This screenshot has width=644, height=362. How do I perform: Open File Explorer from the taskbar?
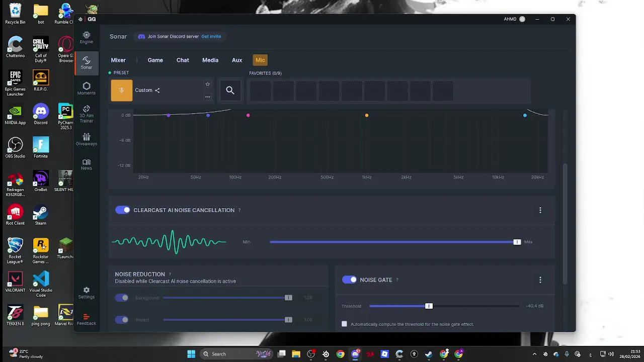click(296, 354)
